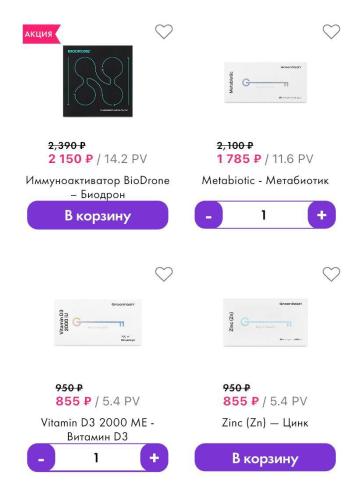Add Zinc (Zn) to cart with В корзину
This screenshot has height=500, width=363.
[x=265, y=458]
